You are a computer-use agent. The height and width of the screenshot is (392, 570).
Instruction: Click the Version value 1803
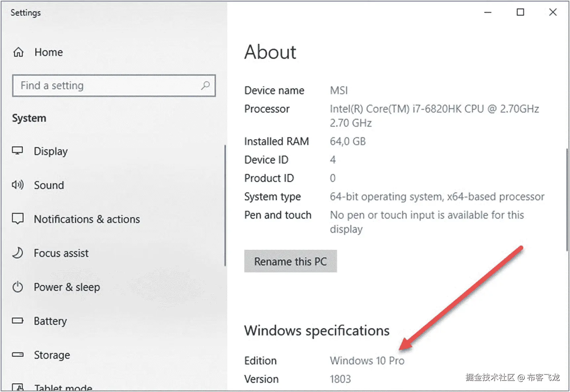coord(340,379)
